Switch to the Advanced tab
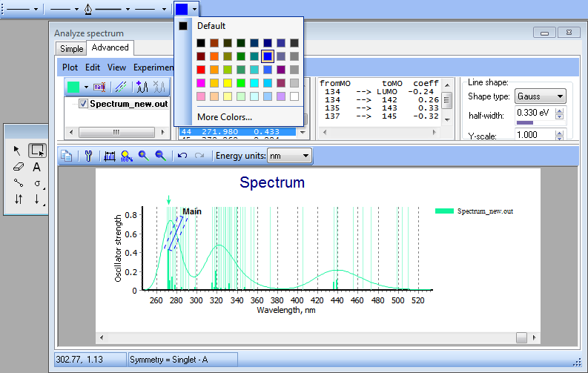Image resolution: width=588 pixels, height=373 pixels. [x=110, y=47]
